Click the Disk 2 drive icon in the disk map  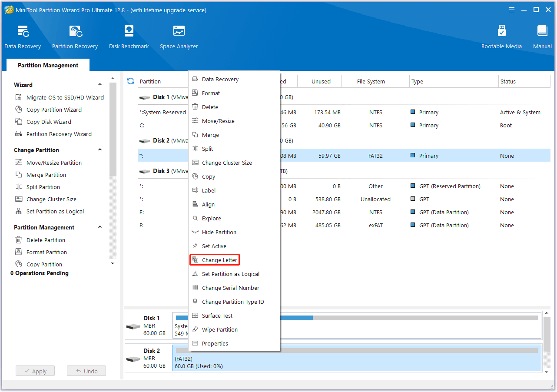(x=133, y=359)
